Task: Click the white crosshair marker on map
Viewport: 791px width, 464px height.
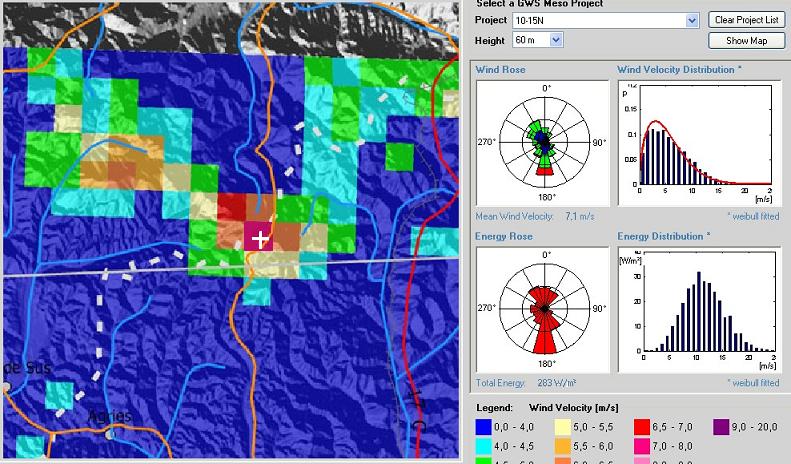Action: point(260,238)
